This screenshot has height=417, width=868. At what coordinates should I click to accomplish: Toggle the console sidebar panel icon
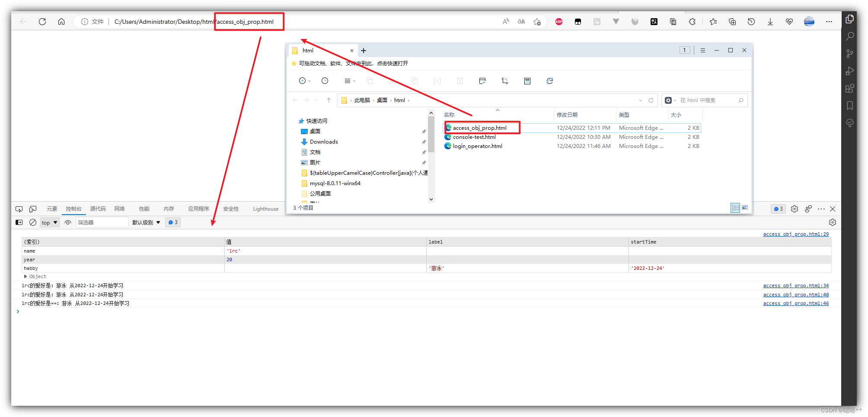tap(19, 222)
